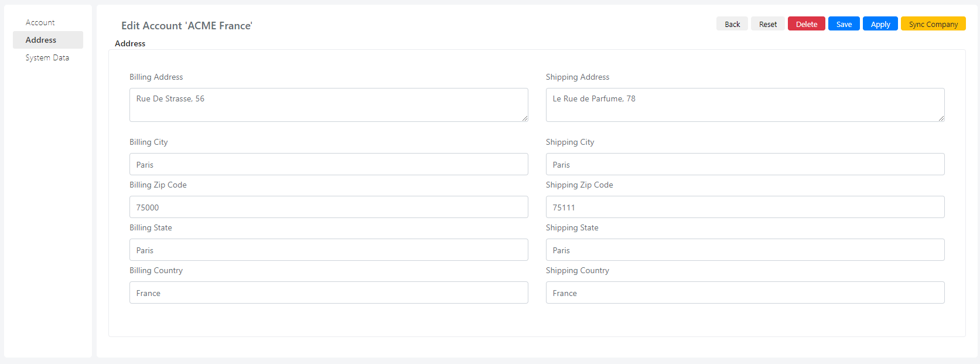Viewport: 980px width, 364px height.
Task: Edit the Shipping Country field
Action: [745, 292]
